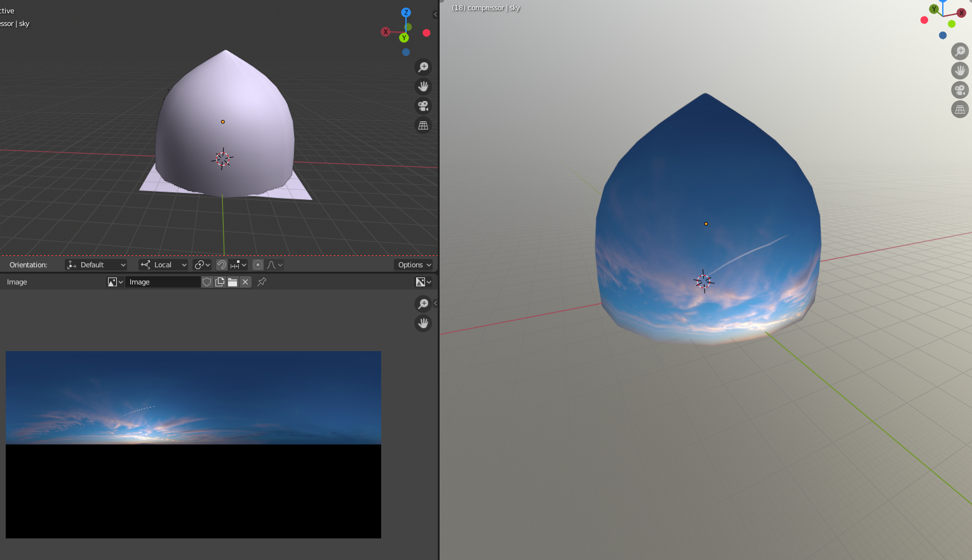Toggle the image pin icon
The height and width of the screenshot is (560, 972).
click(x=262, y=282)
